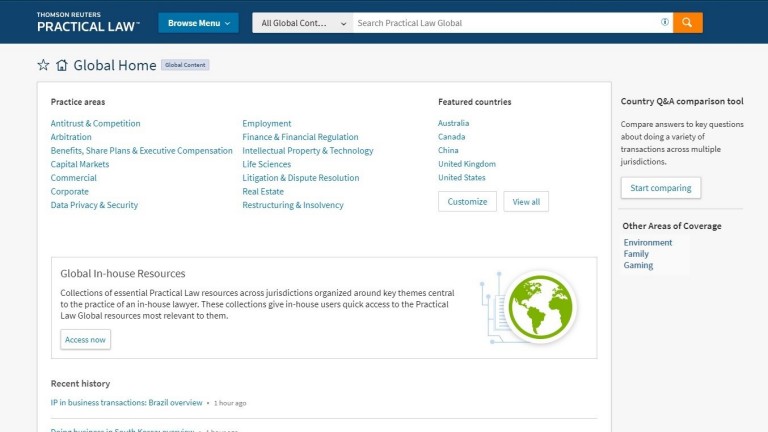This screenshot has width=768, height=432.
Task: Click the orange search magnifier button
Action: (687, 23)
